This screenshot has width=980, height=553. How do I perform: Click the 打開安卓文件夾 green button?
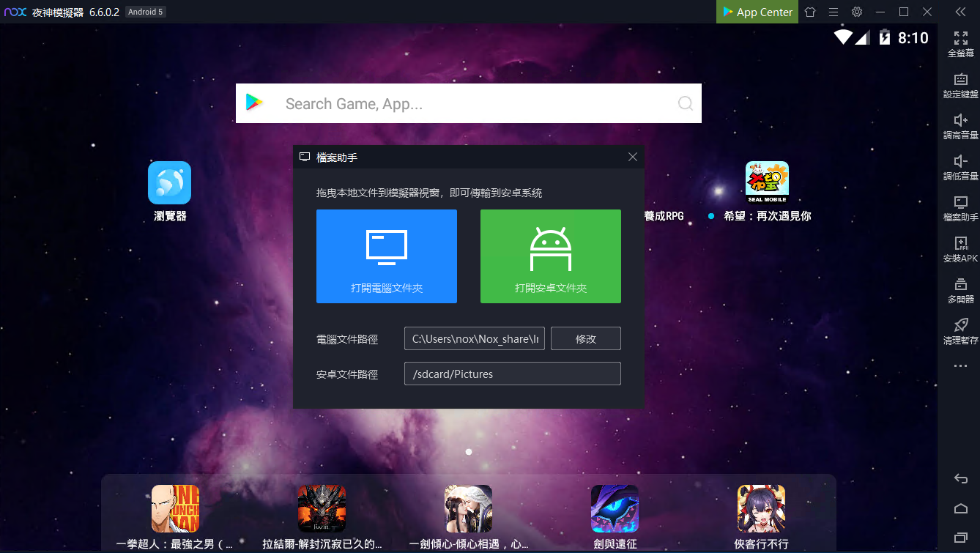[x=550, y=256]
